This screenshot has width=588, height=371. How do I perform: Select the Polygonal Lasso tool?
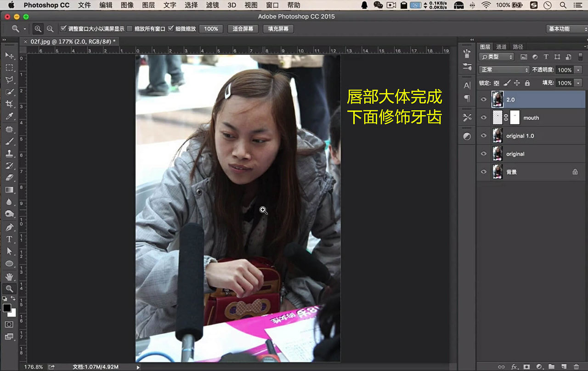(x=9, y=80)
